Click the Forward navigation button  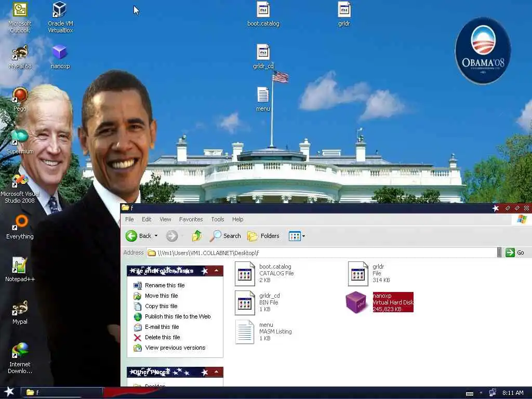coord(172,236)
